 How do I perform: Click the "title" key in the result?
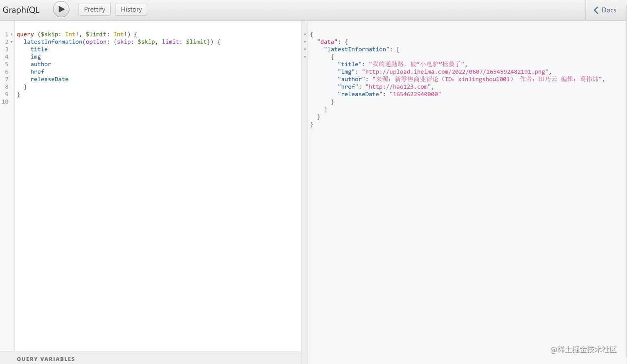click(350, 64)
